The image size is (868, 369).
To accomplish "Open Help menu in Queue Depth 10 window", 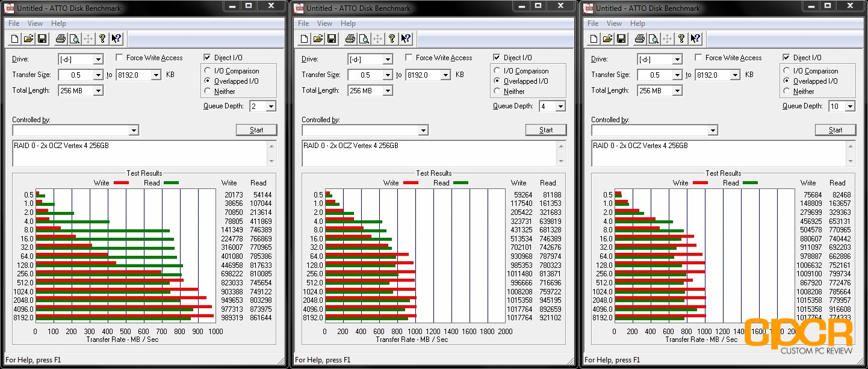I will pos(637,23).
